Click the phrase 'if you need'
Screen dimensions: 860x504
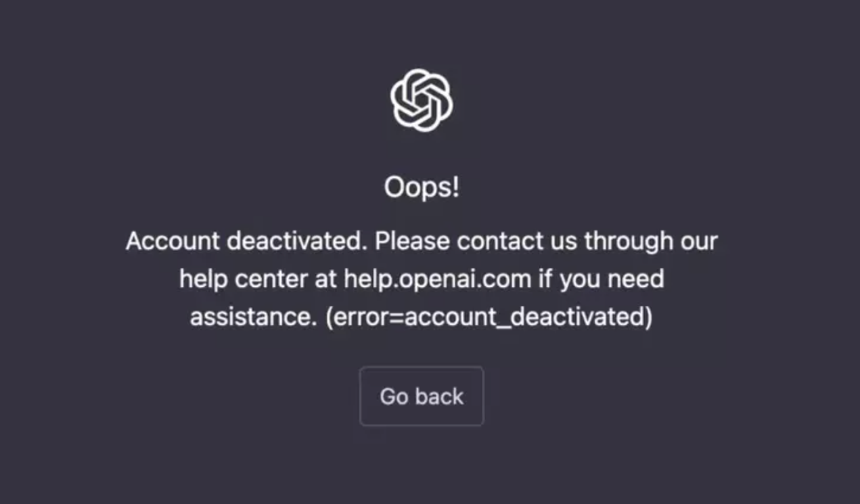(601, 279)
